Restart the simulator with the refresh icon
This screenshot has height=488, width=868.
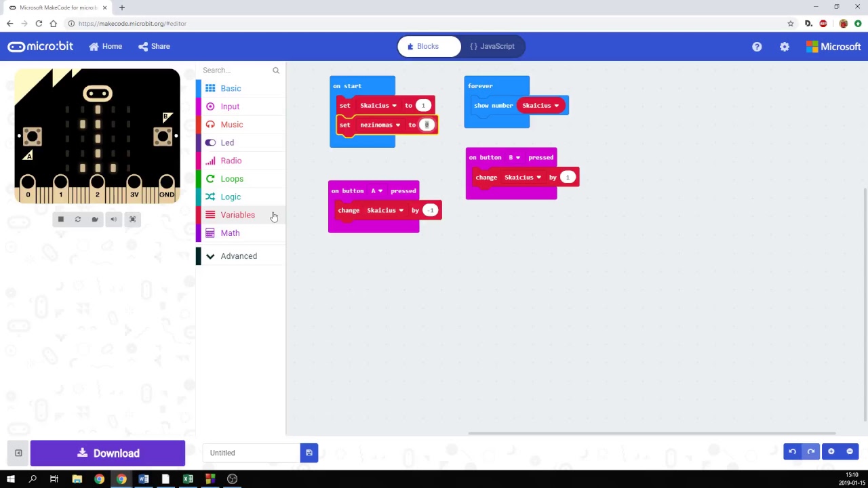(x=78, y=219)
